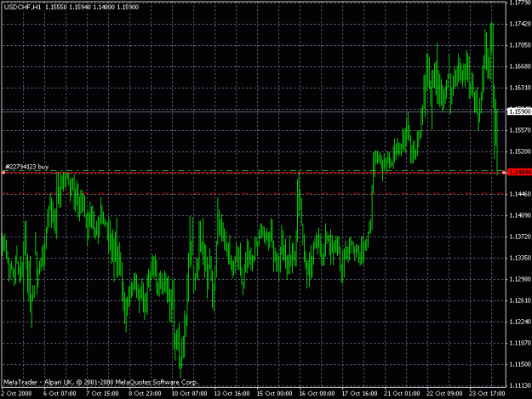Click the 1.12610 price axis label
Image resolution: width=532 pixels, height=399 pixels.
coord(520,300)
